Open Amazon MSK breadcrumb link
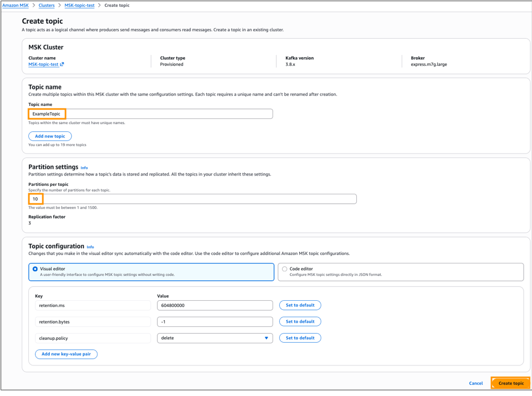This screenshot has height=396, width=532. point(15,5)
